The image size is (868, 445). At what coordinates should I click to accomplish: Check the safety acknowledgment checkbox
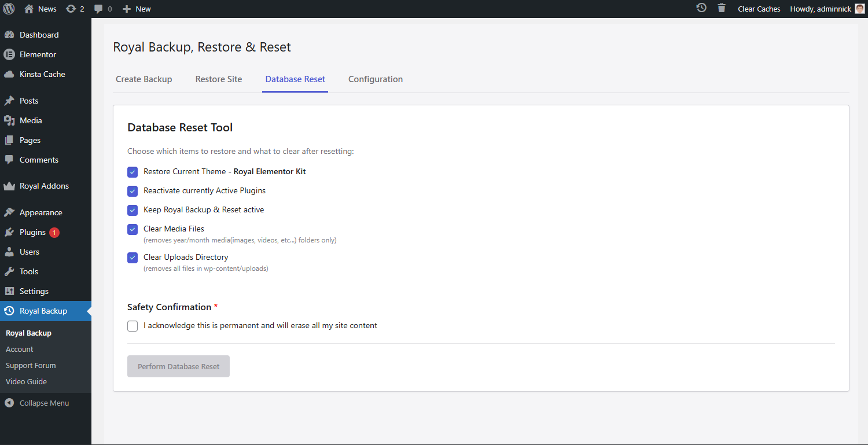133,326
